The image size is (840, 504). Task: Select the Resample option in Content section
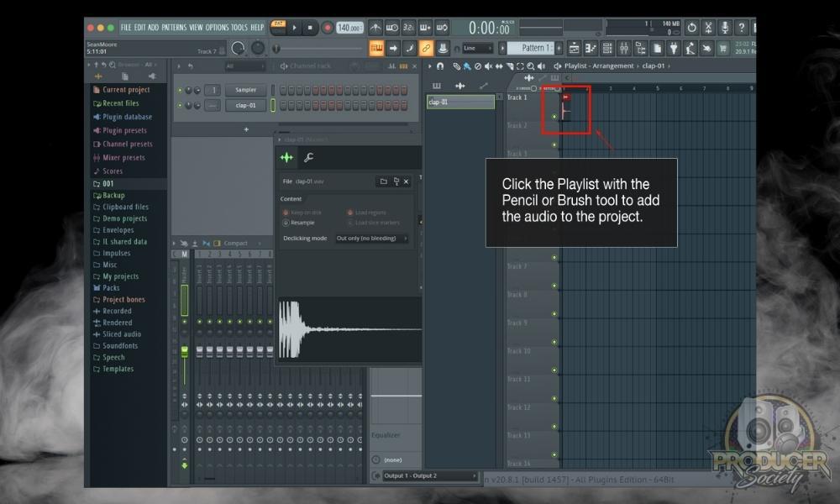[286, 222]
